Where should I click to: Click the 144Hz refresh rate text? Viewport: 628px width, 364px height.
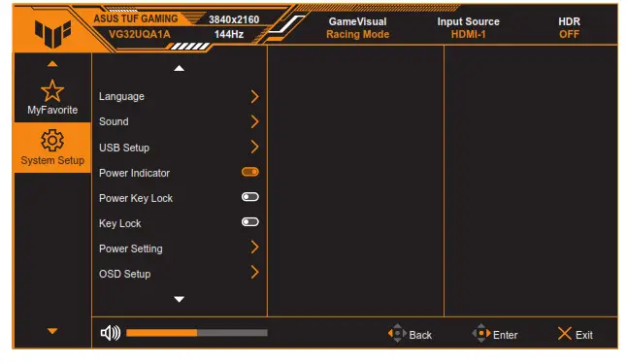229,34
